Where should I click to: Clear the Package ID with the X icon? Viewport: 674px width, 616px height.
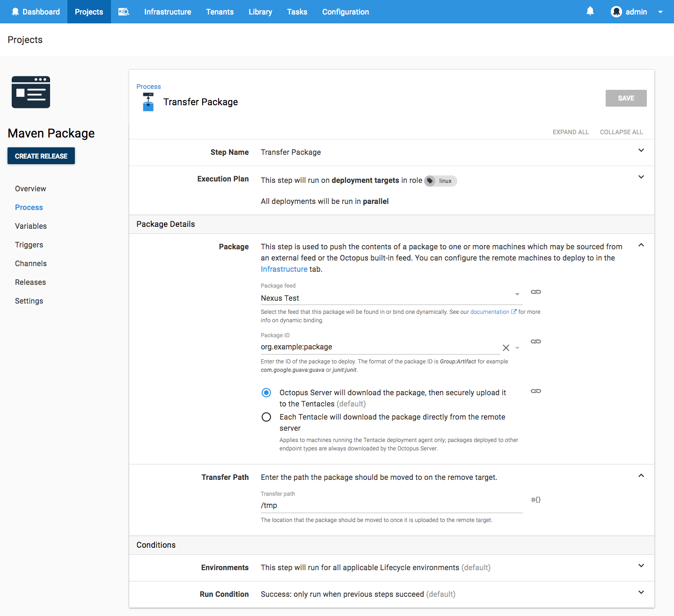[x=506, y=348]
